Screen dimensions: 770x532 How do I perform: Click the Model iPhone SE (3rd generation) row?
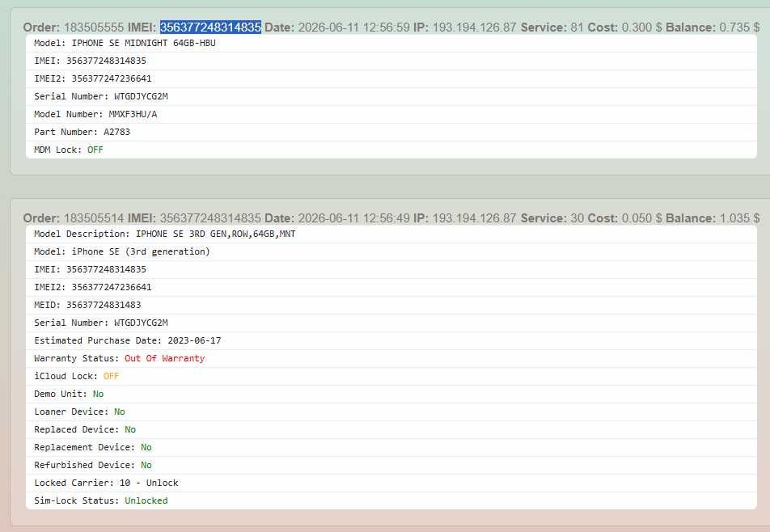pos(391,251)
